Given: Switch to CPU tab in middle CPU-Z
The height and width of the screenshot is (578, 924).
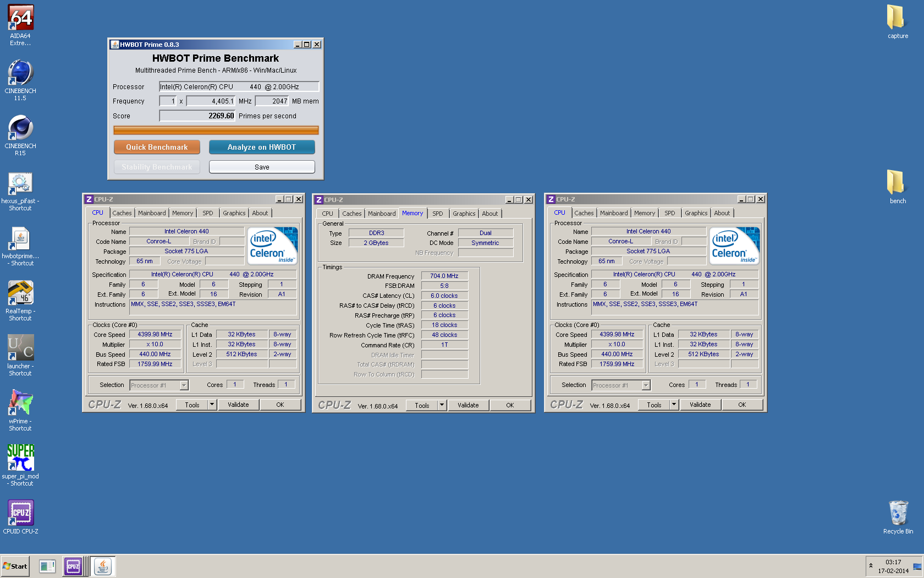Looking at the screenshot, I should point(328,214).
